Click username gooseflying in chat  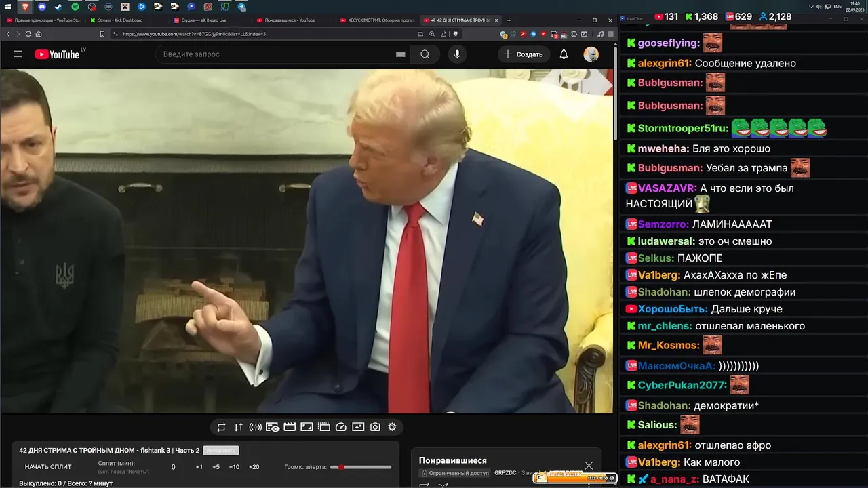[x=669, y=43]
